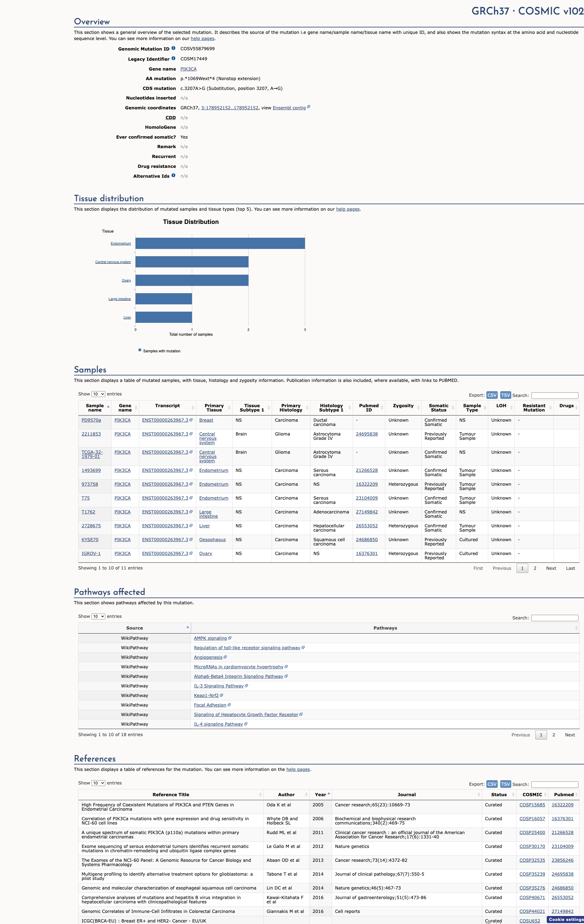Viewport: 584px width, 924px height.
Task: Click the Samples table Search field
Action: (555, 395)
